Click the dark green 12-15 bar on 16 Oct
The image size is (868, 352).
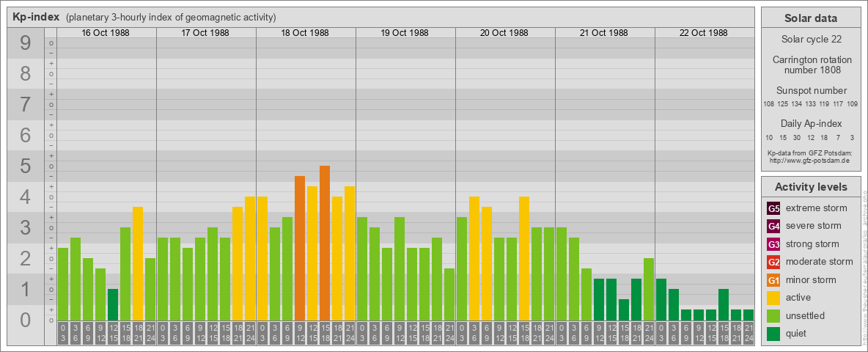(113, 304)
